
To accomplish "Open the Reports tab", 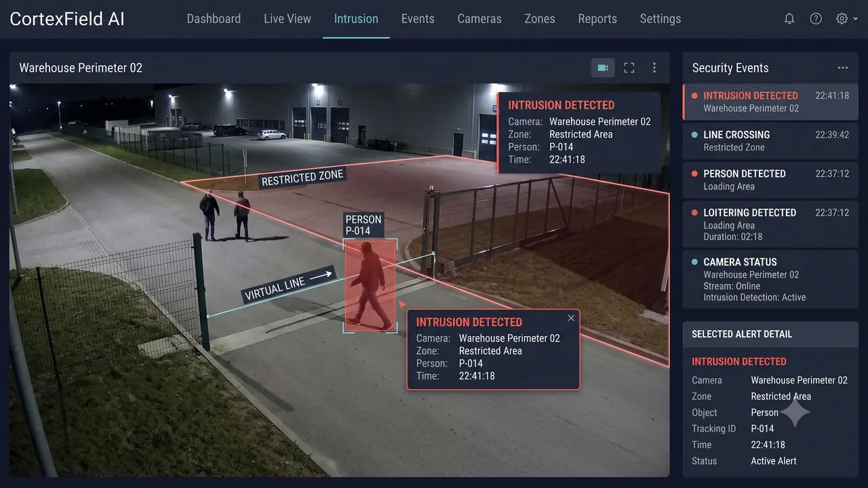I will point(597,19).
